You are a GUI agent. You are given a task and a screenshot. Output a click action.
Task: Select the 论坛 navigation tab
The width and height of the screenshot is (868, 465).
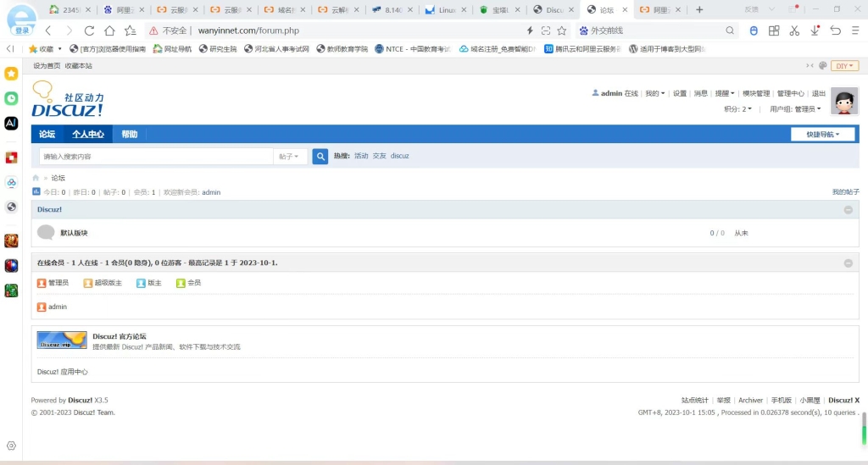tap(47, 135)
